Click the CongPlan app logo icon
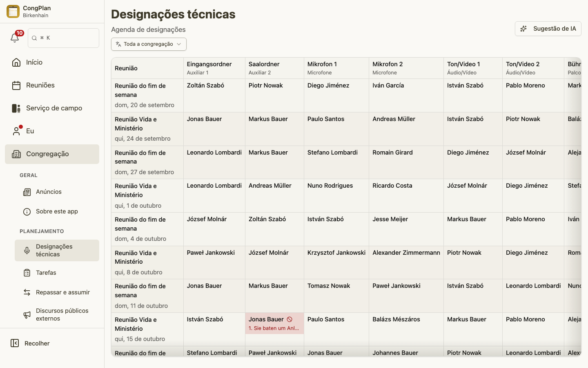The image size is (588, 368). click(13, 11)
